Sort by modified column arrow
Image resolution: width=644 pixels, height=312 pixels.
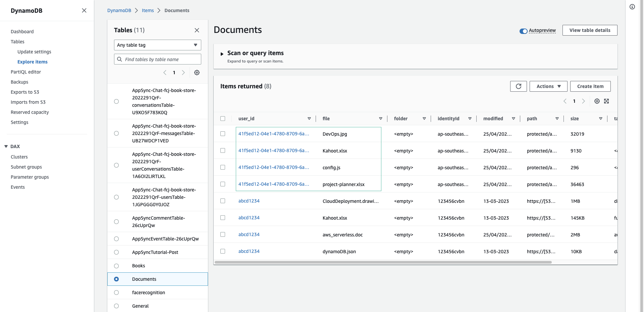click(x=514, y=119)
